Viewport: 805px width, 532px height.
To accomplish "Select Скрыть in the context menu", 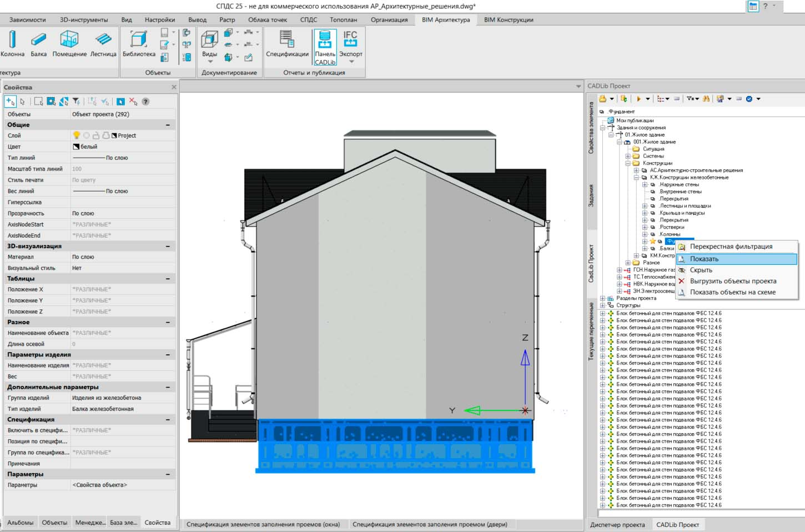I will pyautogui.click(x=701, y=270).
